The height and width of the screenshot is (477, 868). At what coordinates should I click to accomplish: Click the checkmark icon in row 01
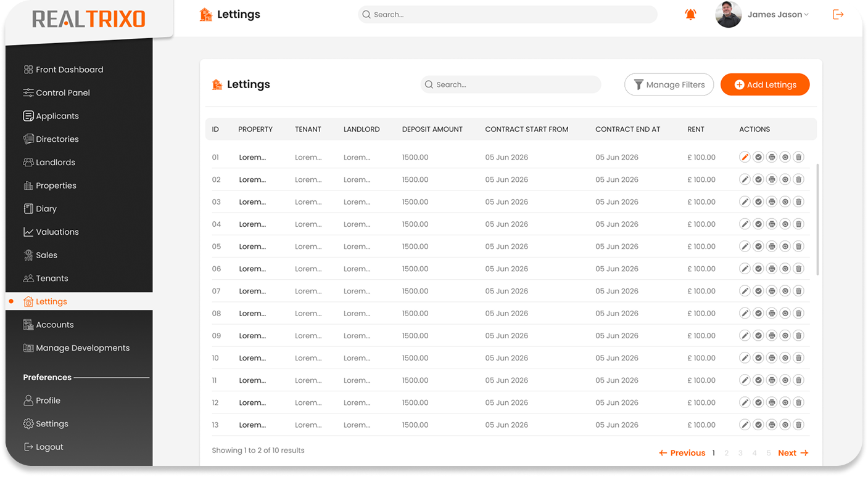tap(758, 157)
